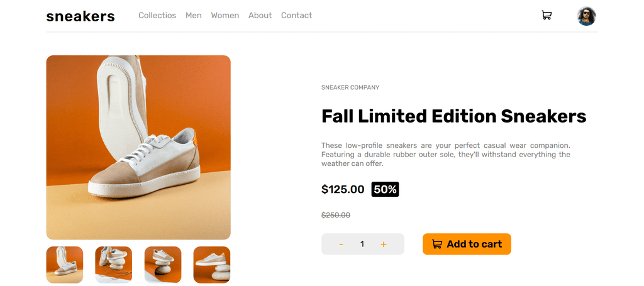
Task: Open the About link
Action: coord(260,15)
